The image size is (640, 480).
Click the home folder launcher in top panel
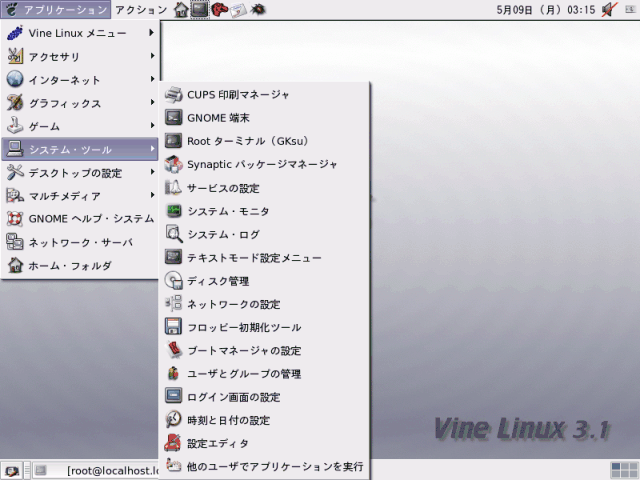181,9
